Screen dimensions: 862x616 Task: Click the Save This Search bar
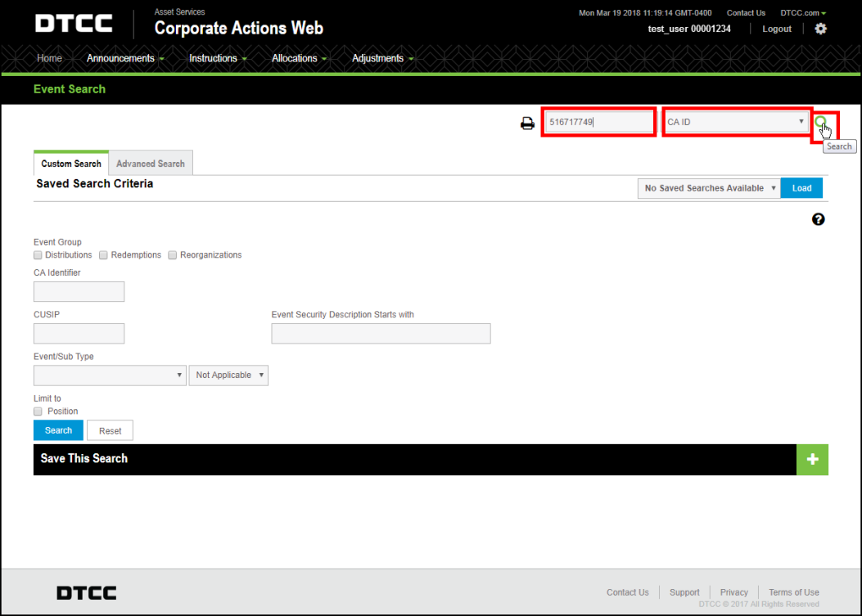click(415, 460)
